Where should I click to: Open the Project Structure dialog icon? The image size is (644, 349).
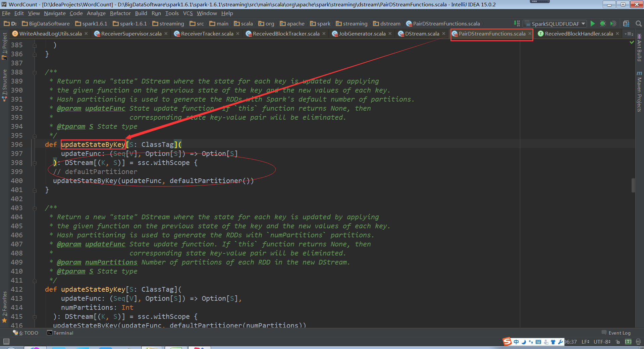pyautogui.click(x=626, y=23)
